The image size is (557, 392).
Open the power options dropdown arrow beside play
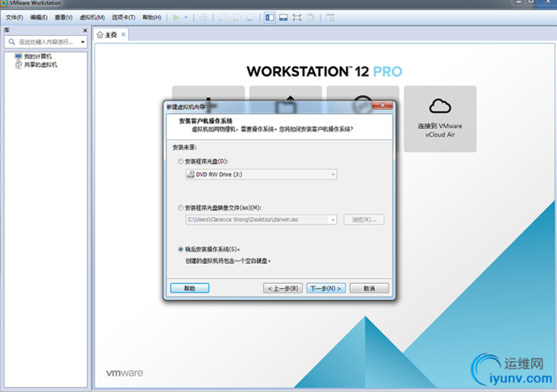tap(186, 18)
